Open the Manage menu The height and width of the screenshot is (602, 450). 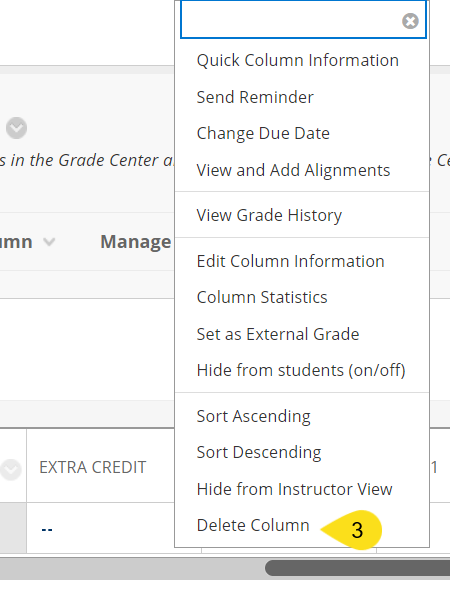(x=136, y=242)
